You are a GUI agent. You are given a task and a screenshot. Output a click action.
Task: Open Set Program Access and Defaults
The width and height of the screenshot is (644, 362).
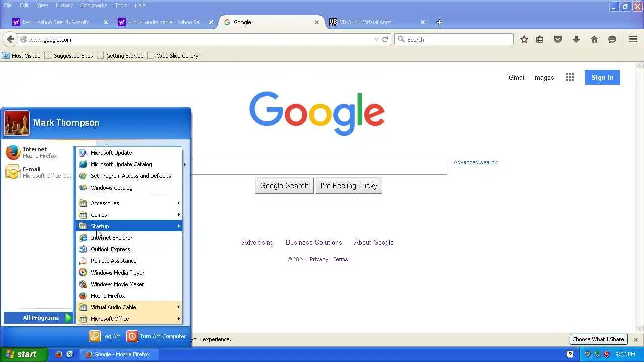click(129, 176)
